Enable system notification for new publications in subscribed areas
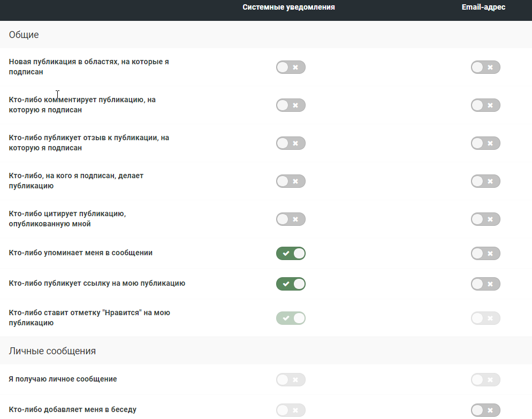Image resolution: width=532 pixels, height=419 pixels. pos(291,67)
